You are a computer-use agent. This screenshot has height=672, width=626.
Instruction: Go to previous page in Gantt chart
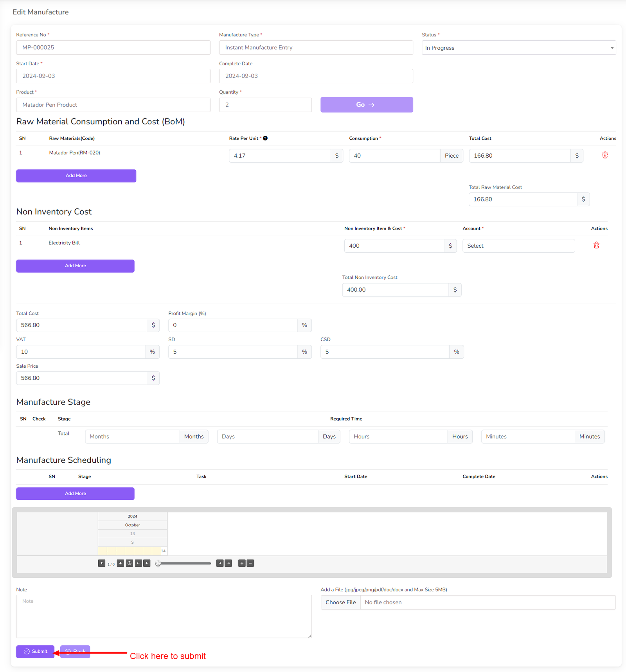102,563
